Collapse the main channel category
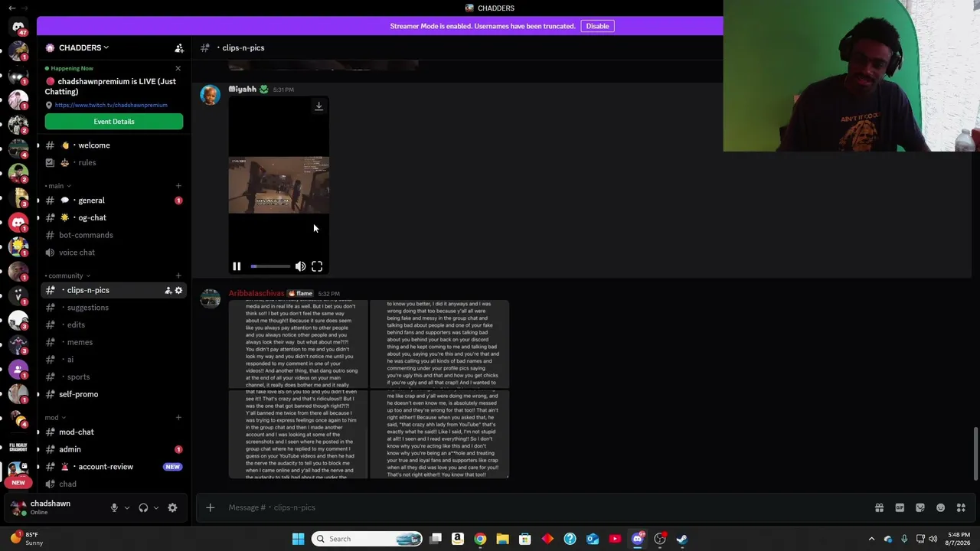980x551 pixels. tap(57, 186)
